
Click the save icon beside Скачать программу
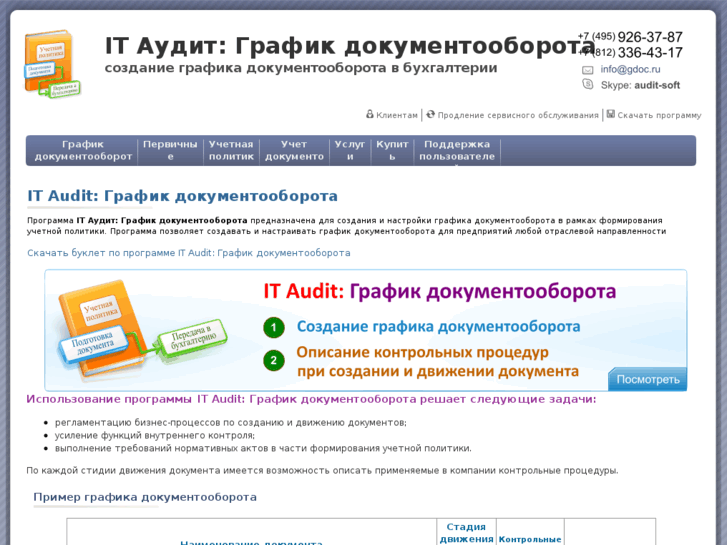[x=611, y=114]
